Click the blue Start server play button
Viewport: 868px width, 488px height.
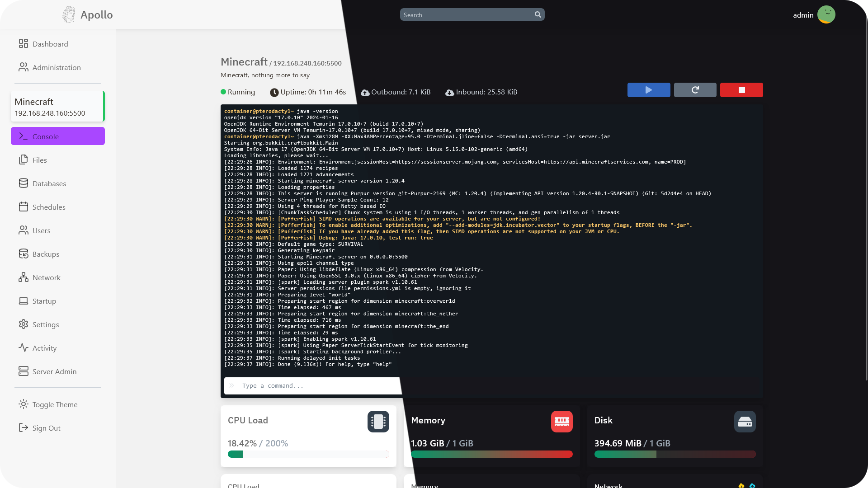(649, 90)
